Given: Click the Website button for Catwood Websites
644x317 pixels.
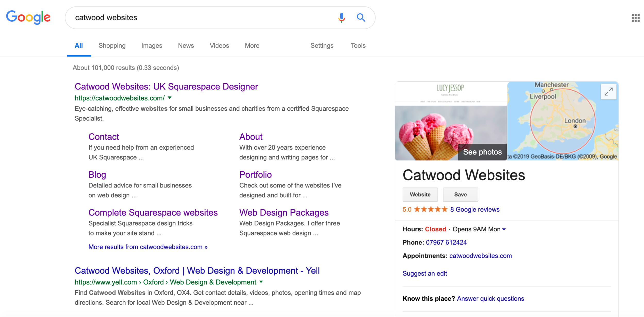Looking at the screenshot, I should [x=420, y=194].
